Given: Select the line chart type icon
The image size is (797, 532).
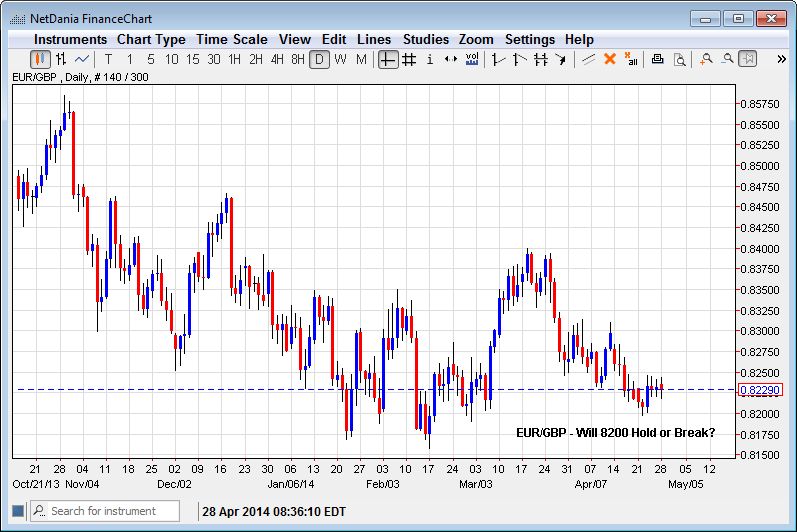Looking at the screenshot, I should point(82,59).
